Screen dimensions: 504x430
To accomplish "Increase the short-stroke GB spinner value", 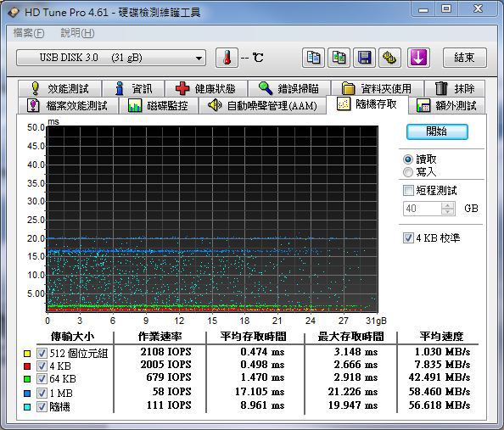I will 448,205.
